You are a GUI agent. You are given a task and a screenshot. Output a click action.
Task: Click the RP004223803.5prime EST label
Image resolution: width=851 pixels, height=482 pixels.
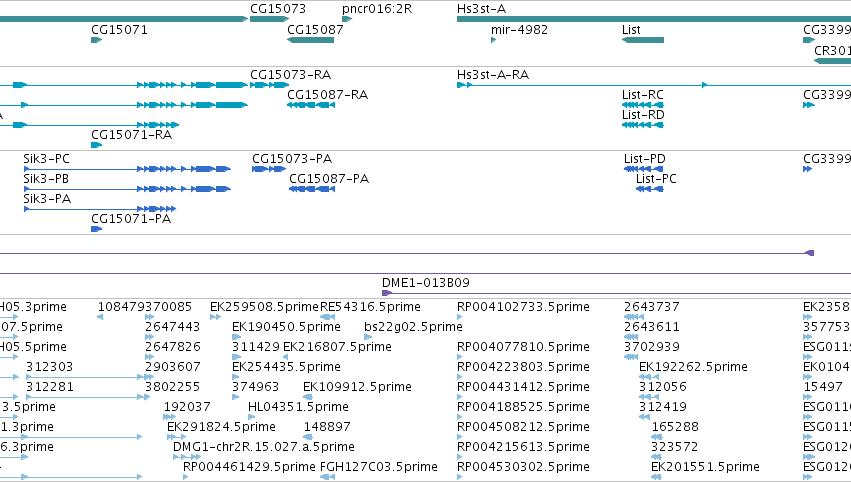click(x=523, y=367)
